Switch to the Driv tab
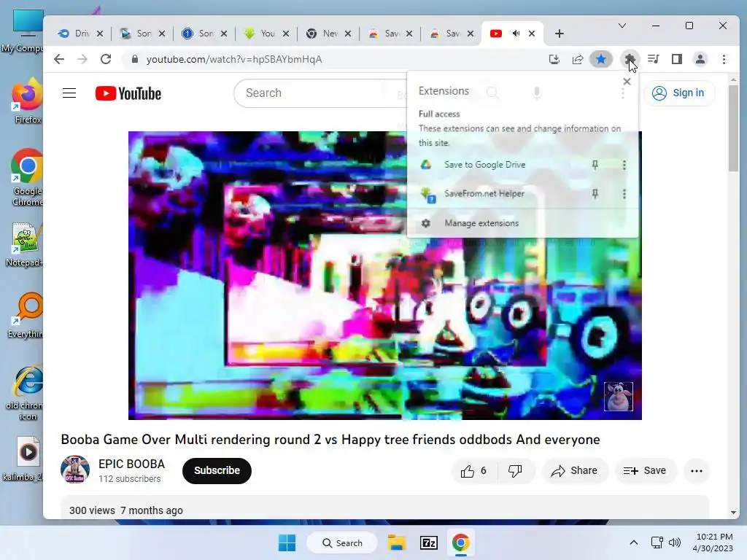This screenshot has height=560, width=747. (81, 34)
